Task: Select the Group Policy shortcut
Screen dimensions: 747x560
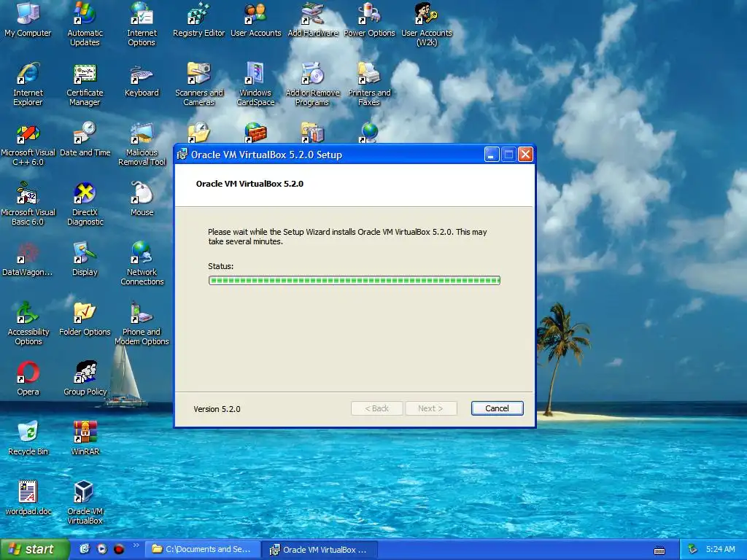Action: [85, 378]
